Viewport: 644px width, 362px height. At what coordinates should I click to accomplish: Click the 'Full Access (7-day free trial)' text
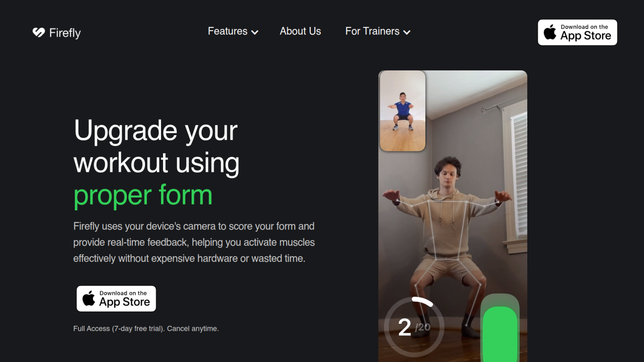tap(146, 328)
